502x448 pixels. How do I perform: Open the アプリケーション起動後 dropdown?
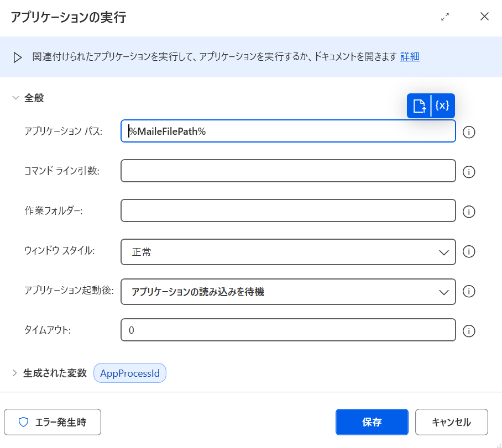[288, 292]
